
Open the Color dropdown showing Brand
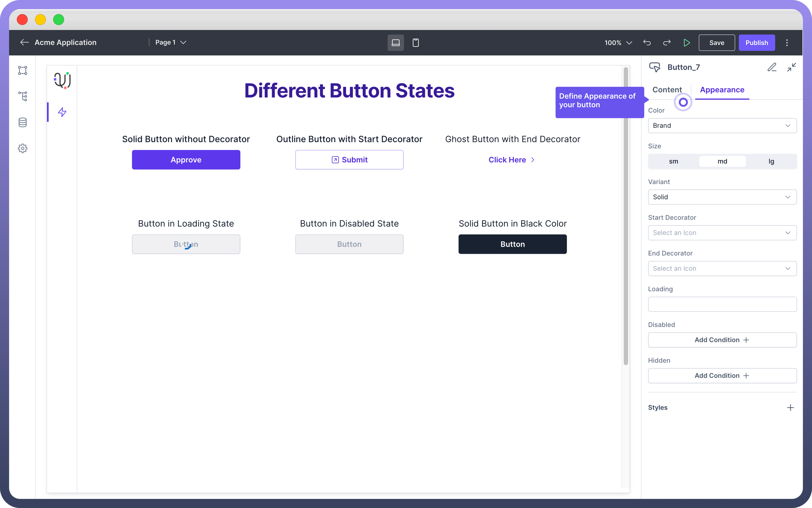coord(722,126)
